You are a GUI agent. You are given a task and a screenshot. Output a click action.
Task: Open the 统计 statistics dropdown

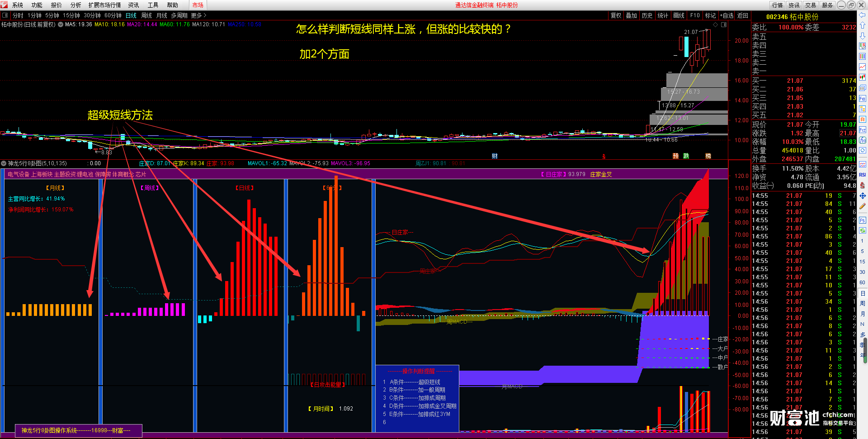tap(663, 15)
